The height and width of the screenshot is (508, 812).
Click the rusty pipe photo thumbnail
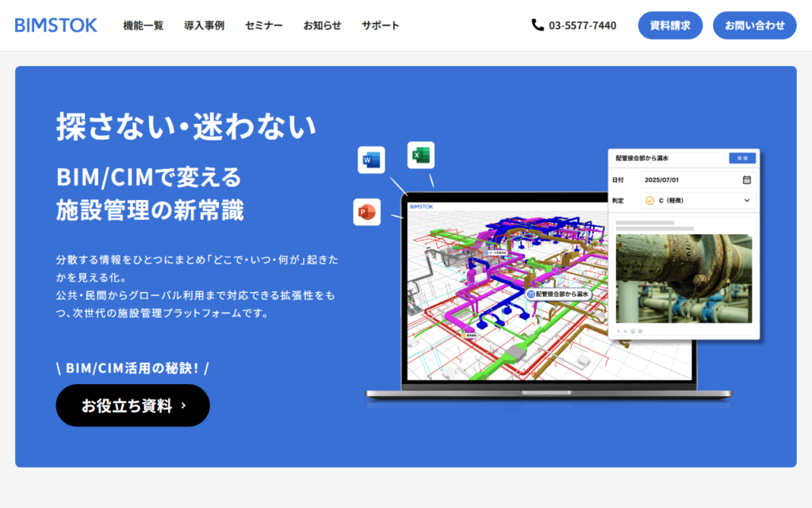pyautogui.click(x=684, y=278)
